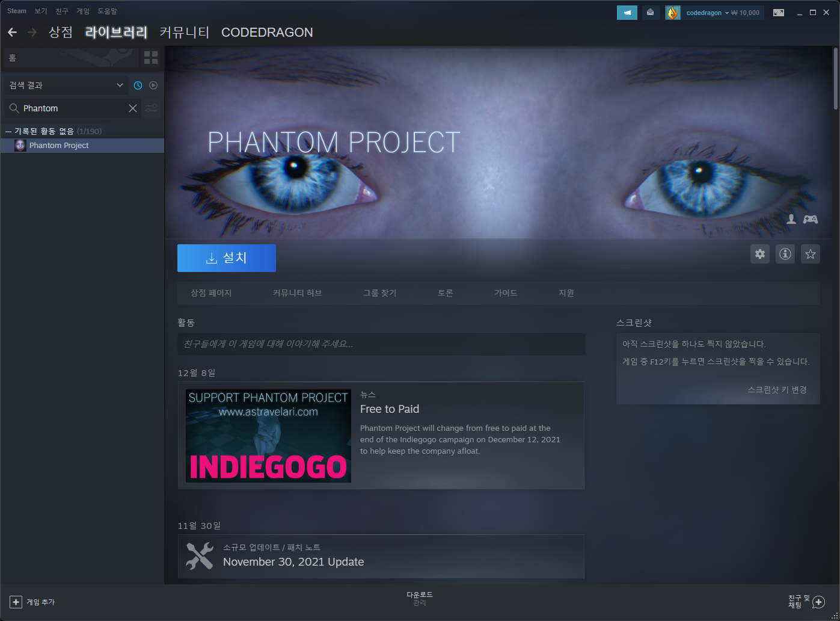
Task: Click the wrench patch notes icon
Action: point(200,556)
